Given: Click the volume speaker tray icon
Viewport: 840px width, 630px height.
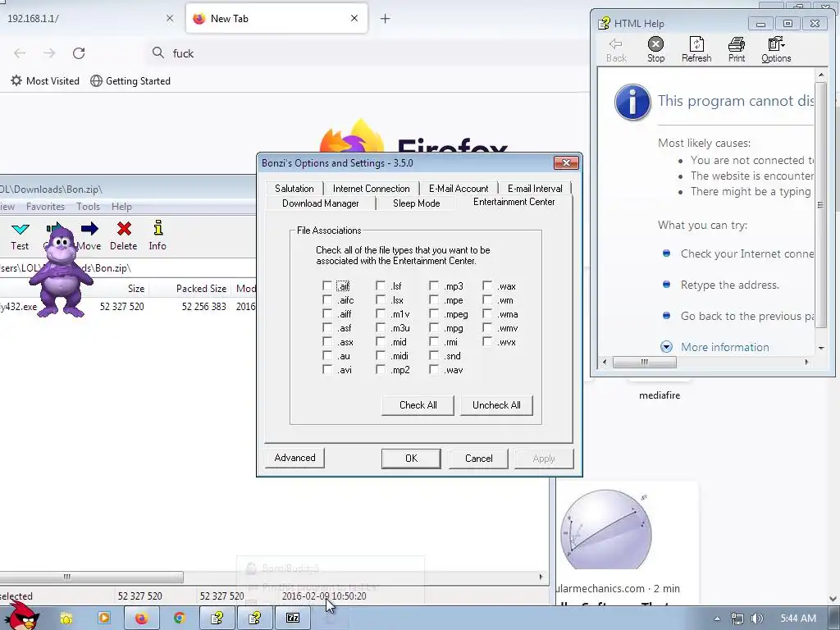Looking at the screenshot, I should click(757, 619).
